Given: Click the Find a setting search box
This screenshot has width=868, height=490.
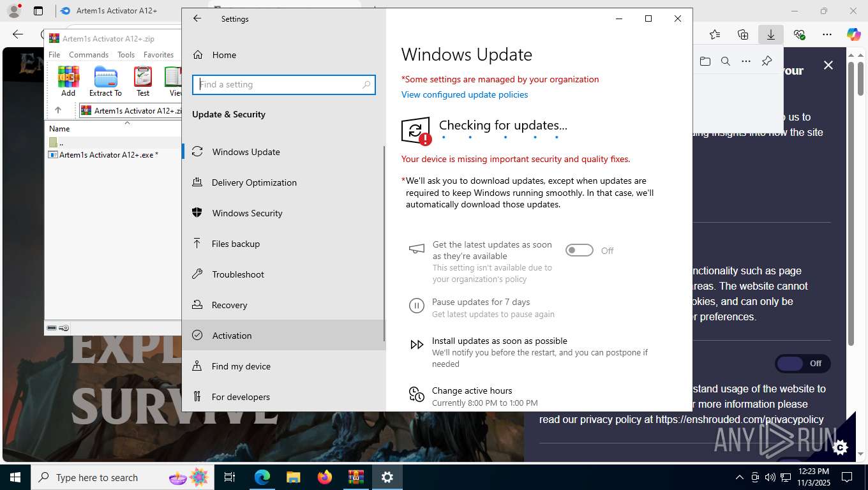Looking at the screenshot, I should pos(284,84).
